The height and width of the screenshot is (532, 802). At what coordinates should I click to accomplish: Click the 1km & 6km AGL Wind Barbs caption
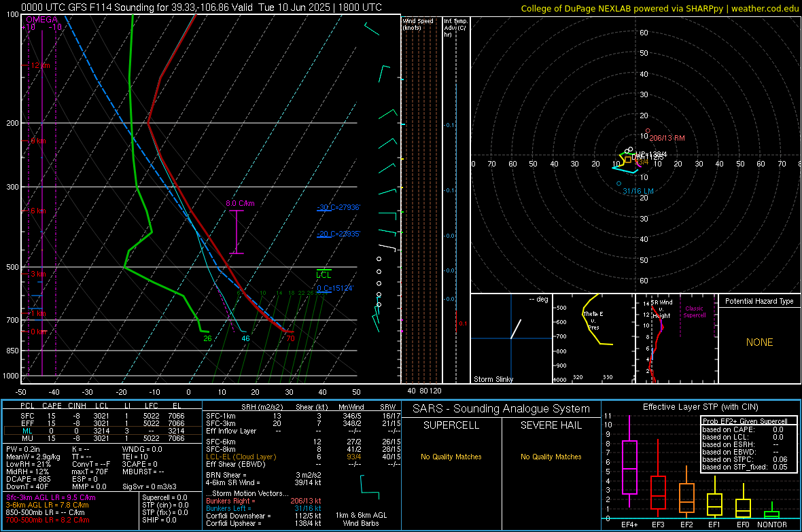click(361, 519)
